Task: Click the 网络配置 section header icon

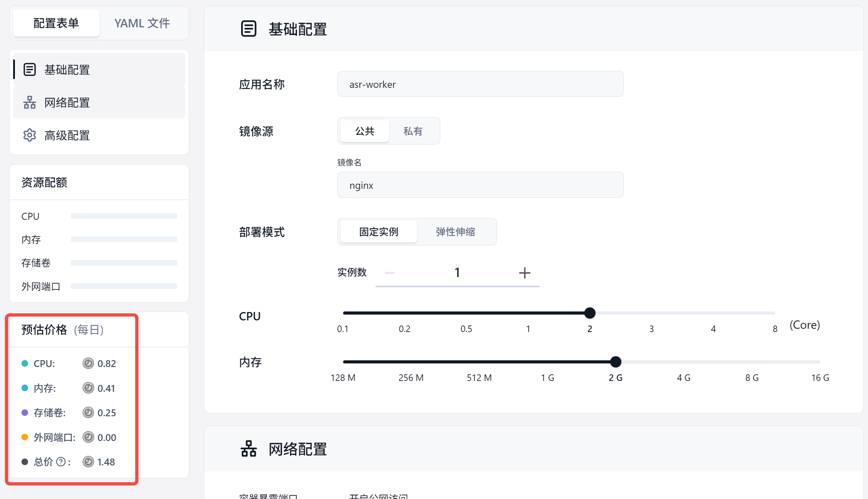Action: coord(249,449)
